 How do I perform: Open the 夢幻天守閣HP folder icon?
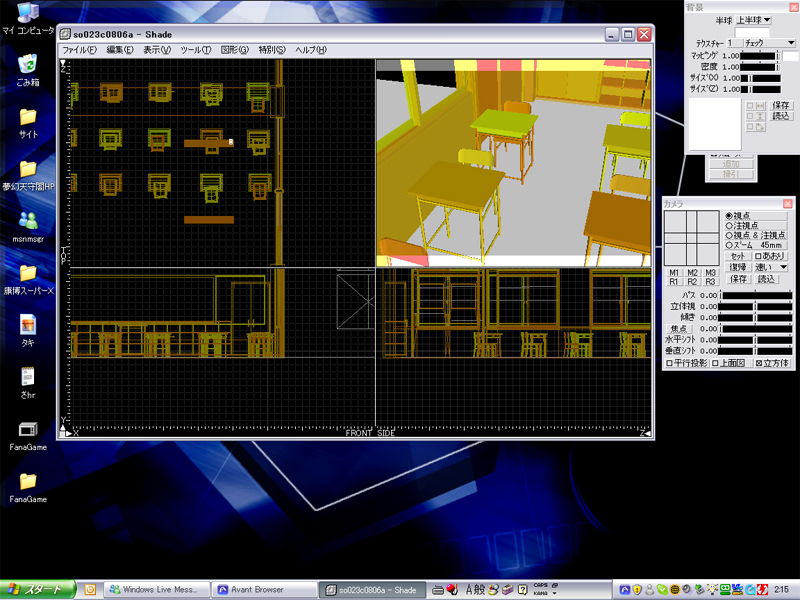click(x=28, y=175)
